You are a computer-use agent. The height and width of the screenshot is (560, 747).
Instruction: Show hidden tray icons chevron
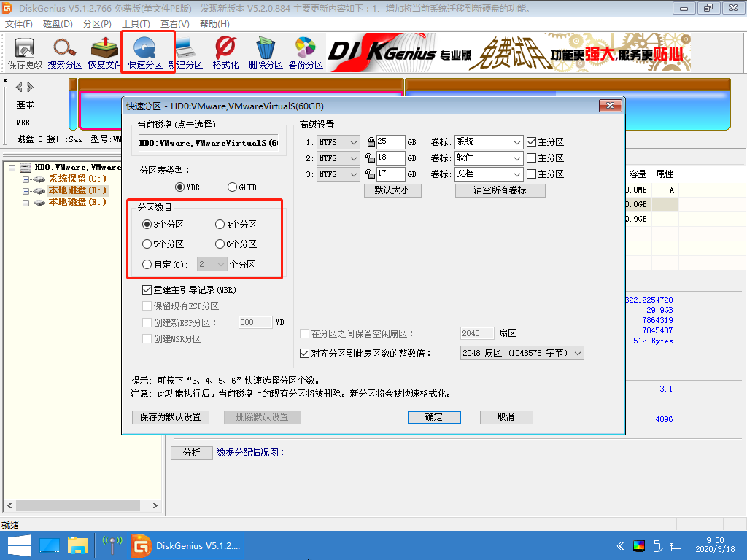point(620,545)
